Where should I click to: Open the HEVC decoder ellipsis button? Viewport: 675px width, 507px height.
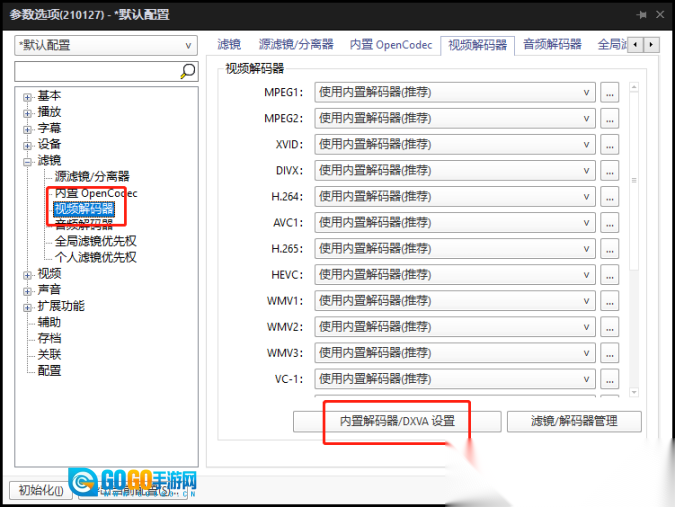pos(610,274)
